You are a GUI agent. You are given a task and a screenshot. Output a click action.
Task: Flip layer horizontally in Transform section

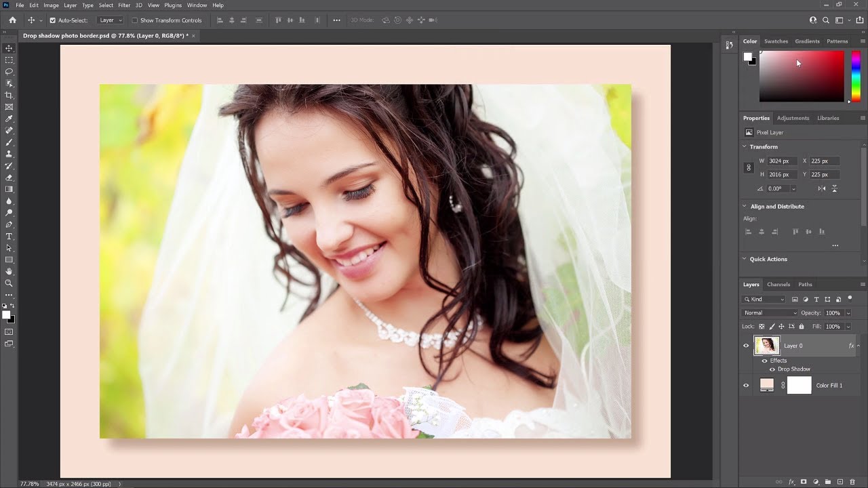(x=822, y=188)
